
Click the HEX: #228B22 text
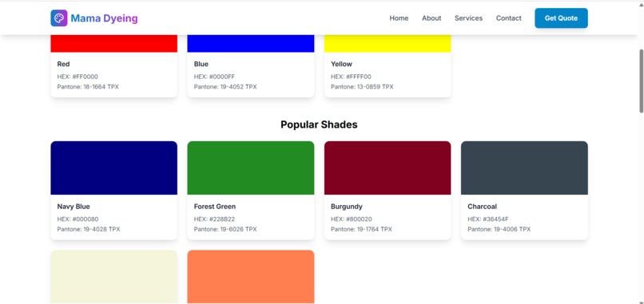point(214,219)
